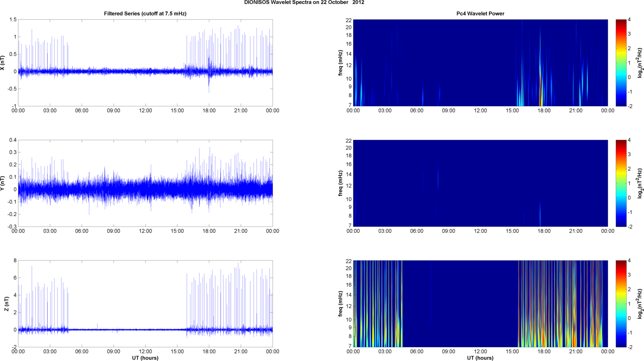The height and width of the screenshot is (361, 644).
Task: Click the Z filtered time series plot
Action: (x=145, y=304)
